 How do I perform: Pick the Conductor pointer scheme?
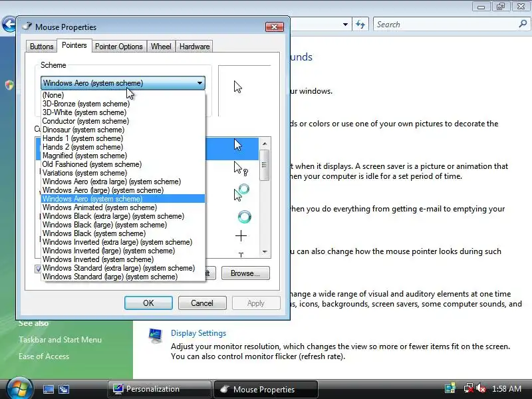pyautogui.click(x=123, y=121)
